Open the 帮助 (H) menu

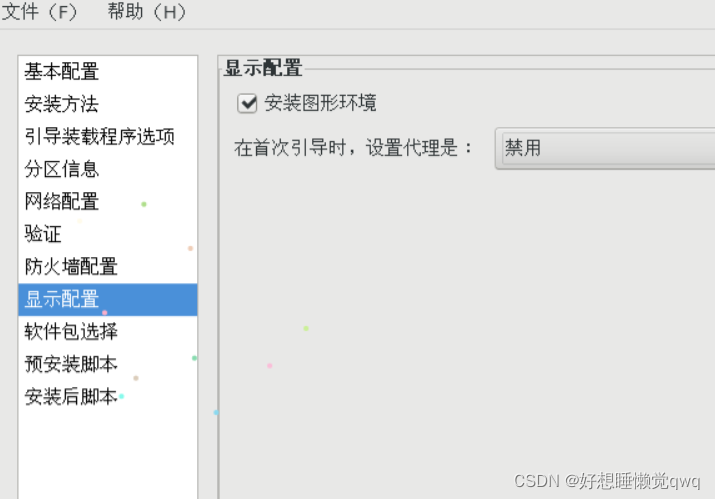click(147, 12)
